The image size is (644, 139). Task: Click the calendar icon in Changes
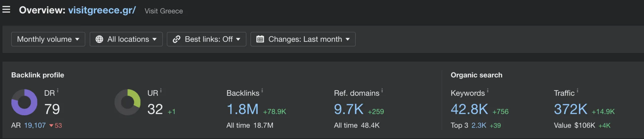260,39
